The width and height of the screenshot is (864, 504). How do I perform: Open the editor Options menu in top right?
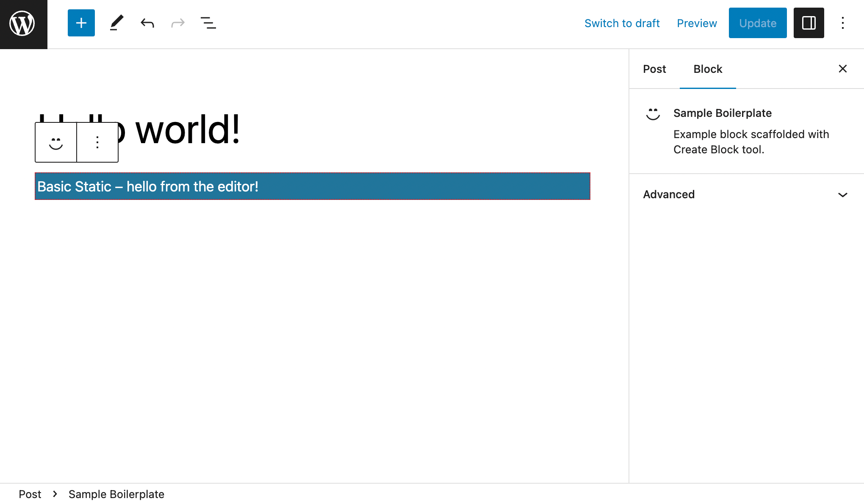pos(843,23)
